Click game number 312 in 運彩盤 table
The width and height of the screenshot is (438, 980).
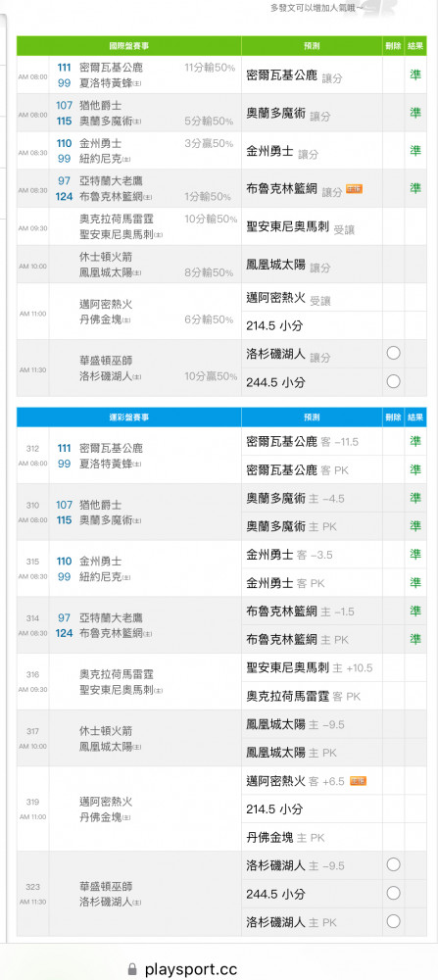tap(32, 448)
